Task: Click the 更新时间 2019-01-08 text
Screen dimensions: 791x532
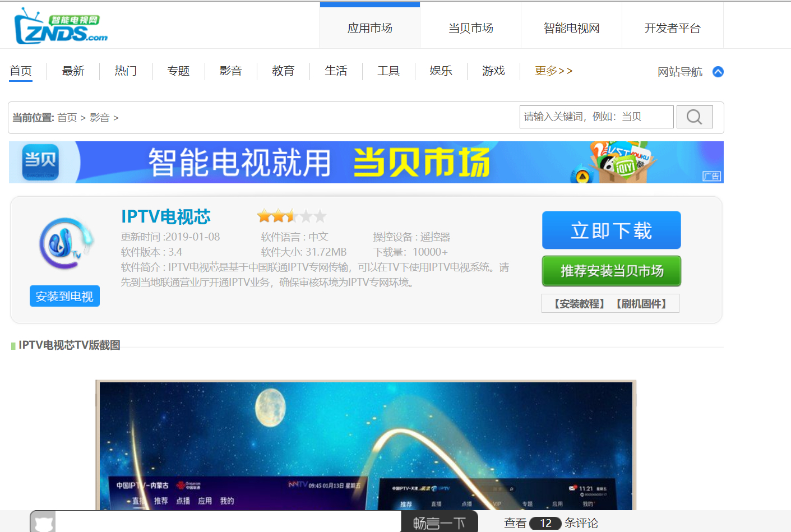Action: tap(170, 237)
